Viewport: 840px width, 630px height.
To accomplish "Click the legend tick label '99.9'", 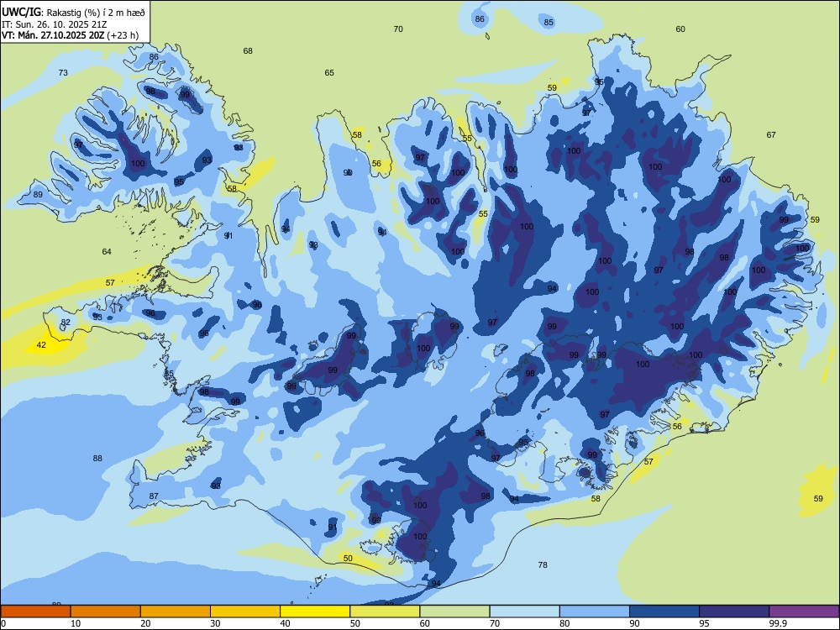I will click(779, 623).
